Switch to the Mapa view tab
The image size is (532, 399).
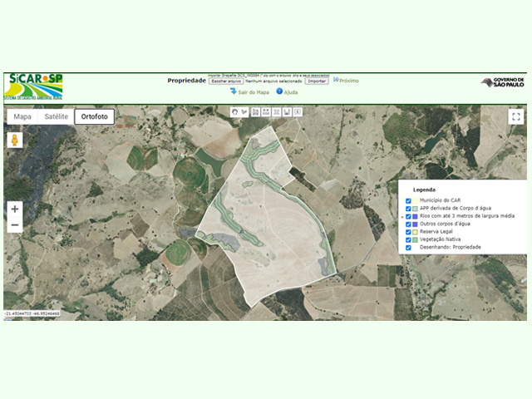pos(22,116)
